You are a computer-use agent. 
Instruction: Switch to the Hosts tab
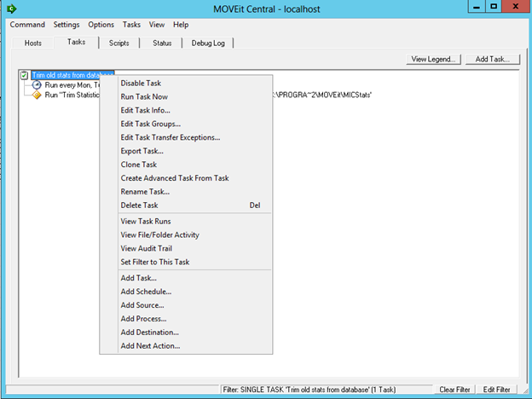pyautogui.click(x=33, y=43)
